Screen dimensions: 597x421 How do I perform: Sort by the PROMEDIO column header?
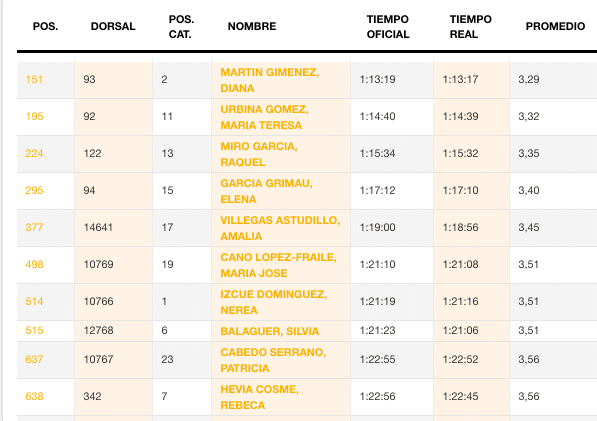[x=555, y=26]
